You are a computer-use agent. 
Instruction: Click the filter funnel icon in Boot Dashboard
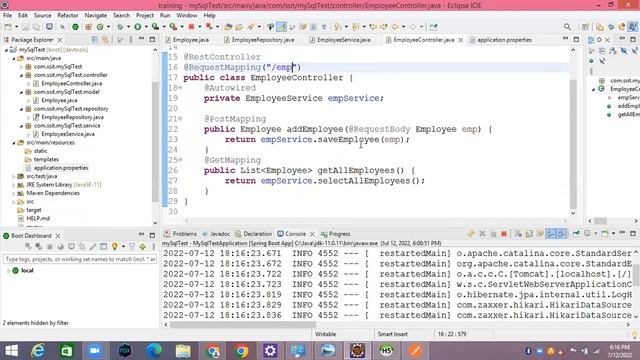(x=132, y=247)
